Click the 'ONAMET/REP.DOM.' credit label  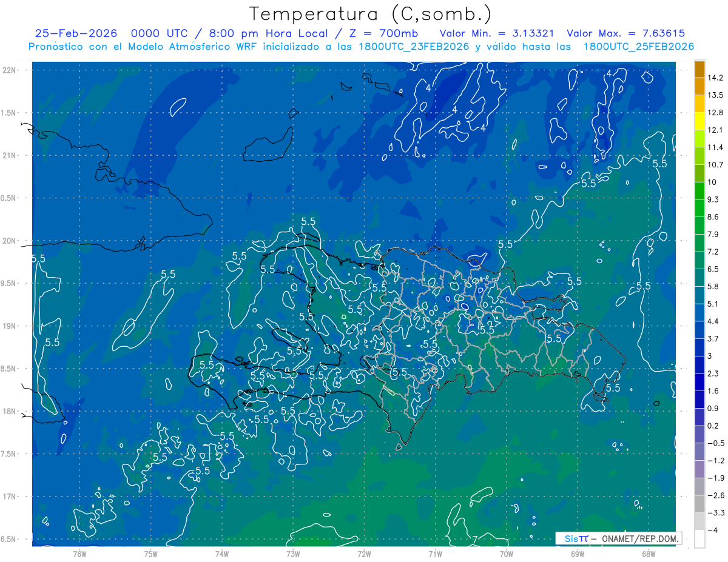click(640, 538)
